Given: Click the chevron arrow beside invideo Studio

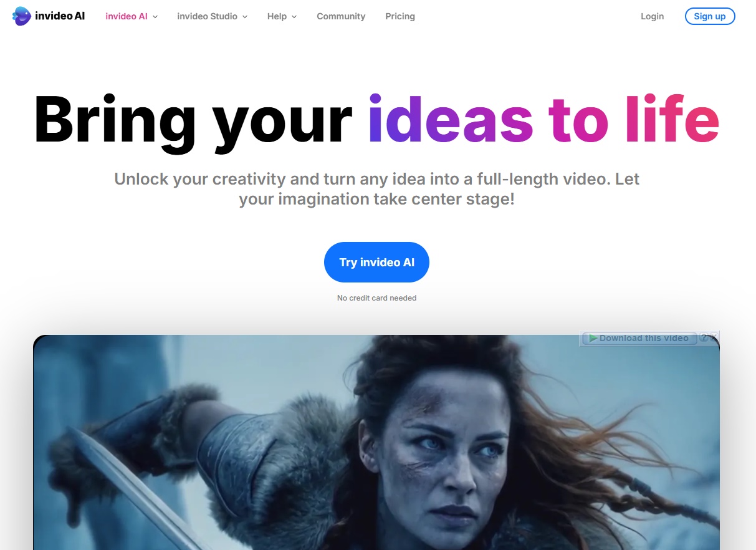Looking at the screenshot, I should coord(245,17).
